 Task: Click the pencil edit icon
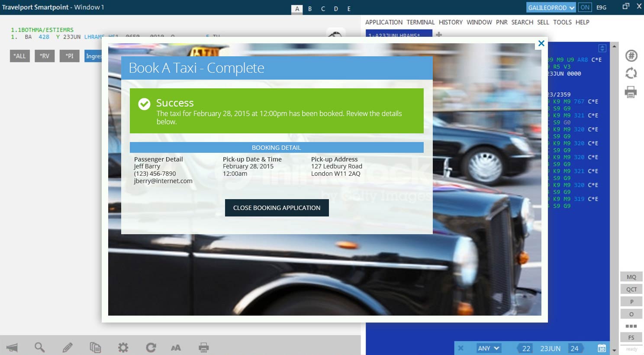click(67, 347)
